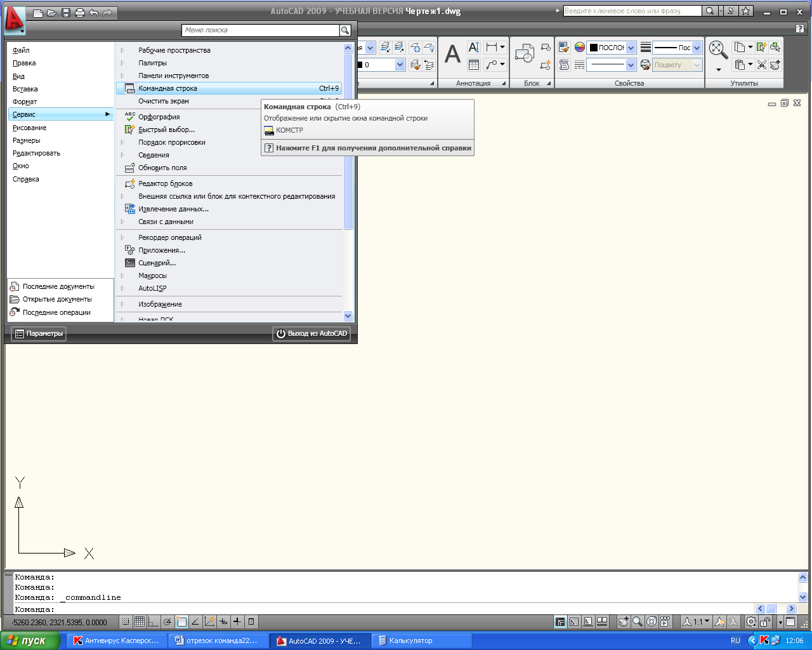Click the zoom magnifier icon in status bar
The width and height of the screenshot is (812, 650).
(638, 622)
